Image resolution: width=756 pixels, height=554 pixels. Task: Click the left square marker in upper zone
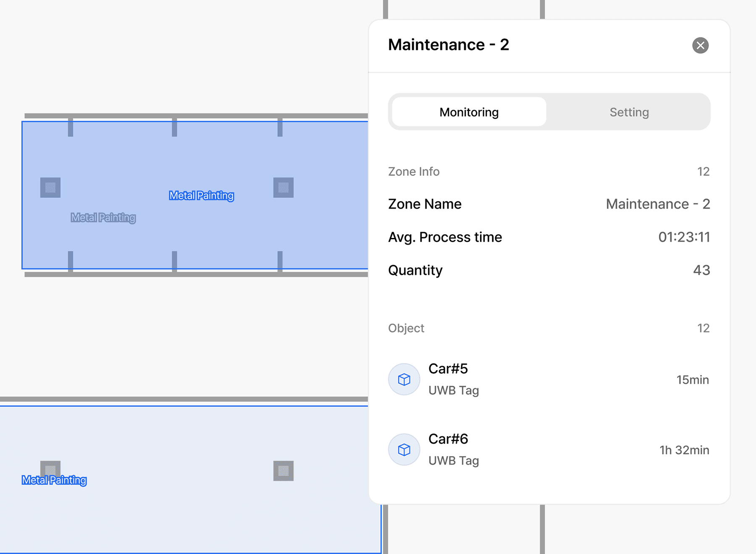(50, 188)
